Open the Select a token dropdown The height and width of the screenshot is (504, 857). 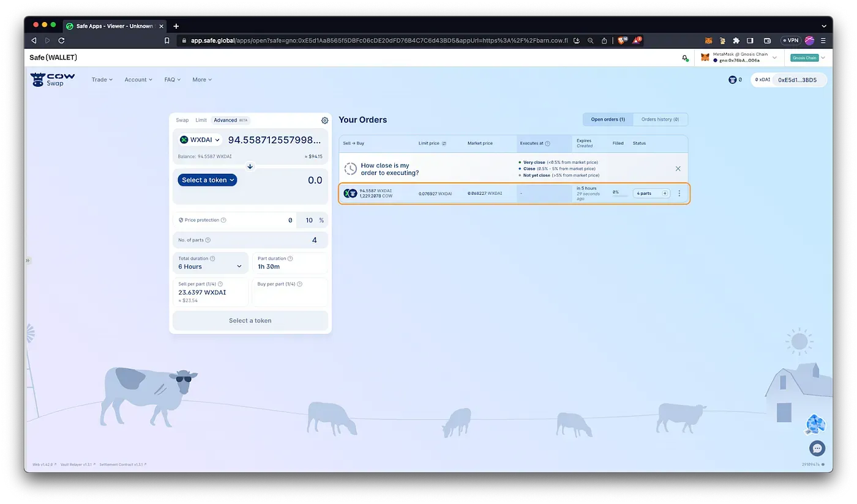(208, 180)
